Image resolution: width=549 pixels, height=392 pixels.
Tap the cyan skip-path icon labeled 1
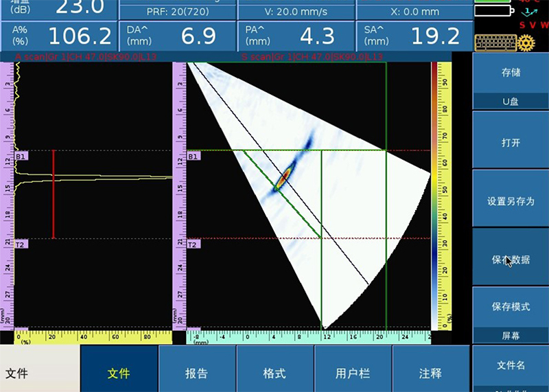[529, 12]
